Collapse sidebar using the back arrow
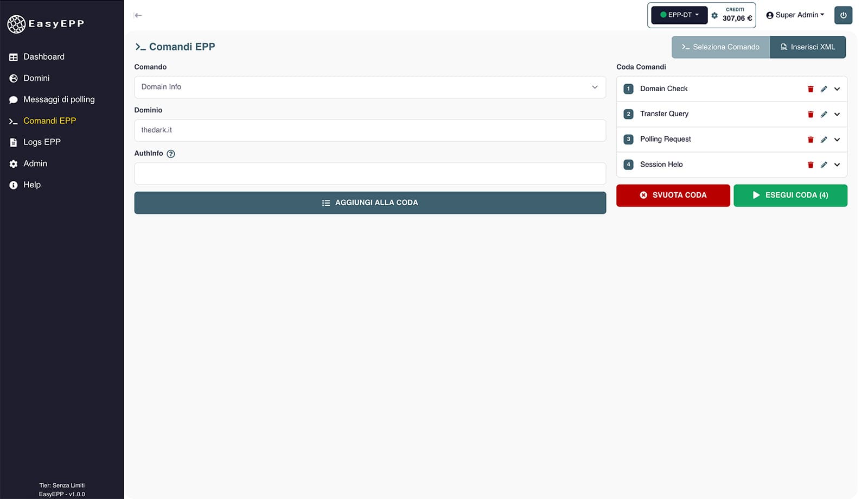This screenshot has height=499, width=868. pos(138,15)
